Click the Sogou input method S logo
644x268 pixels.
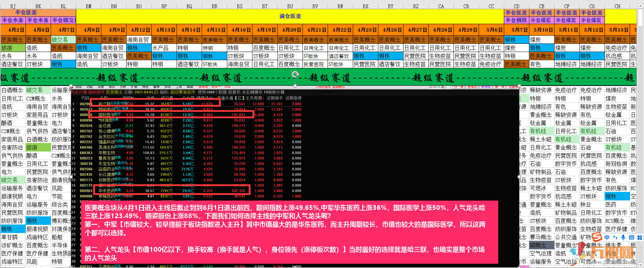tap(597, 237)
